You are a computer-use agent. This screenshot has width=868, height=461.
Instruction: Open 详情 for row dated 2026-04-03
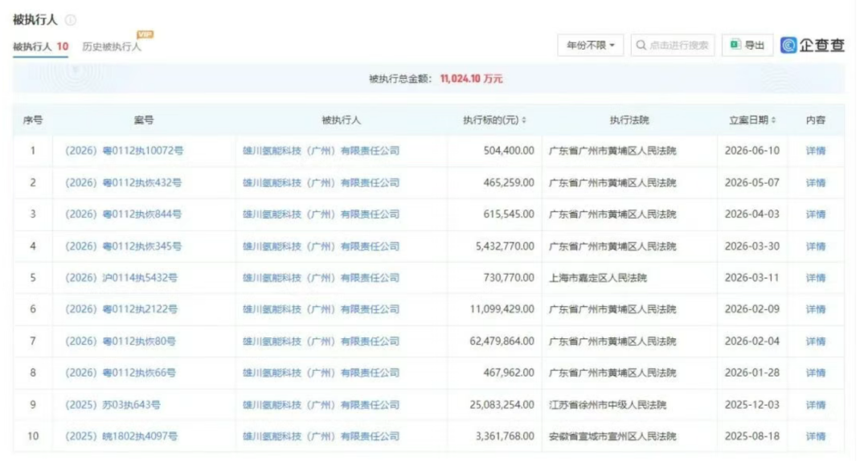coord(816,214)
